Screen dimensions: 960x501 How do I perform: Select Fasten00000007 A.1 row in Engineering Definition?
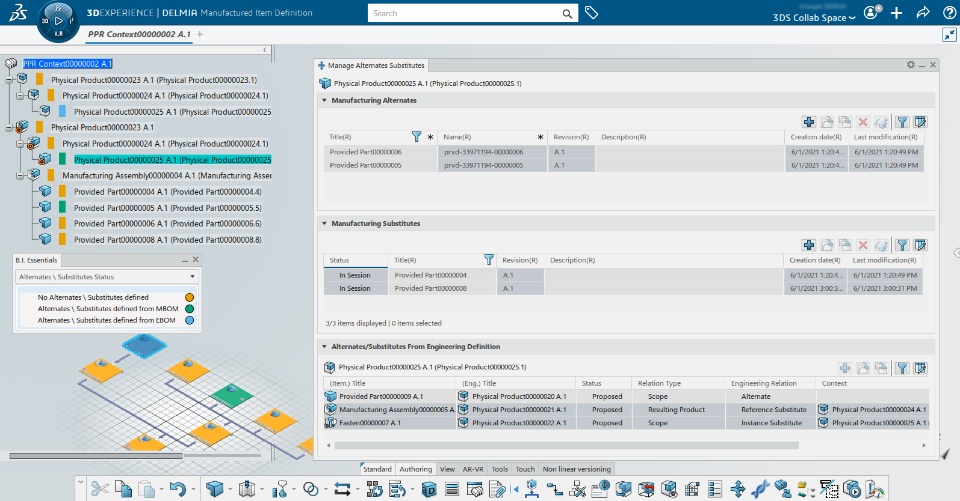[626, 423]
